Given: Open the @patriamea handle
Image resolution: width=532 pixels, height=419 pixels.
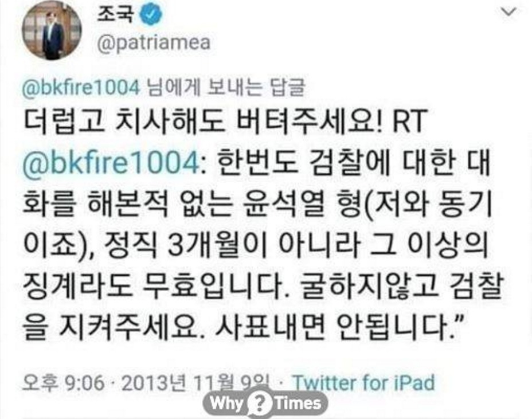Looking at the screenshot, I should 154,43.
